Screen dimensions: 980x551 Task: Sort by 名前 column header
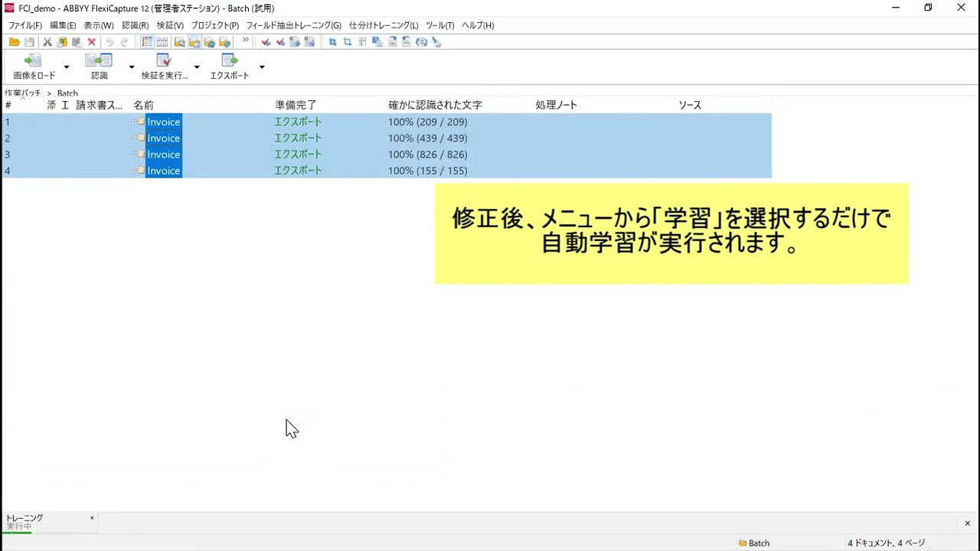point(143,105)
